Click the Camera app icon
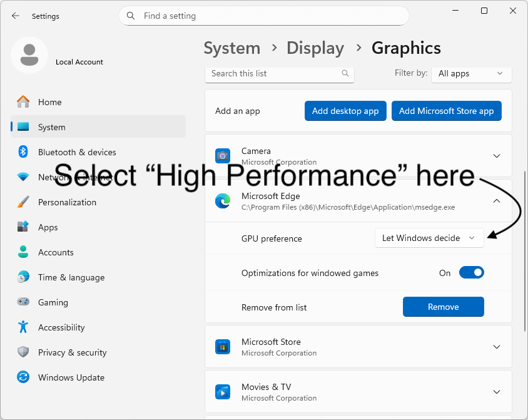 (222, 155)
